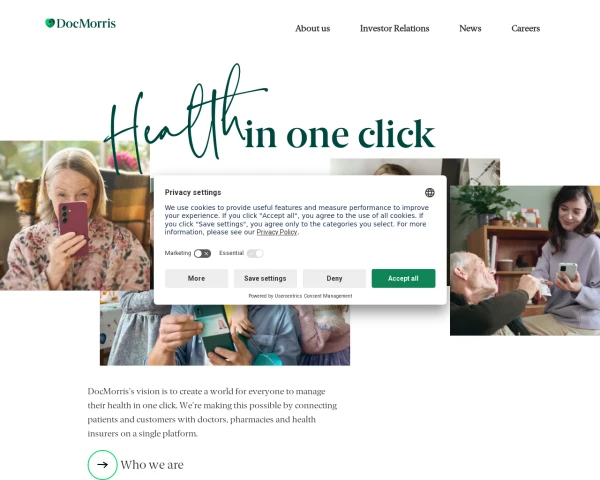The image size is (600, 480).
Task: Toggle the Essential cookies switch
Action: point(255,253)
